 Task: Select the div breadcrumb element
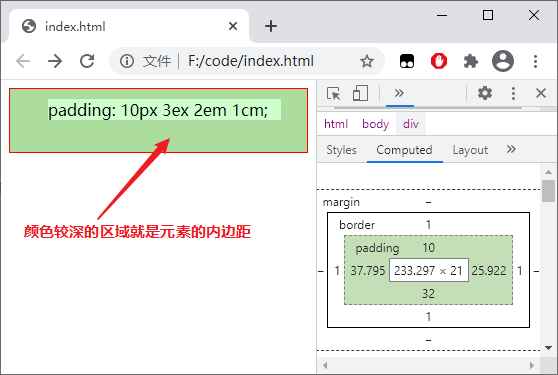coord(411,124)
